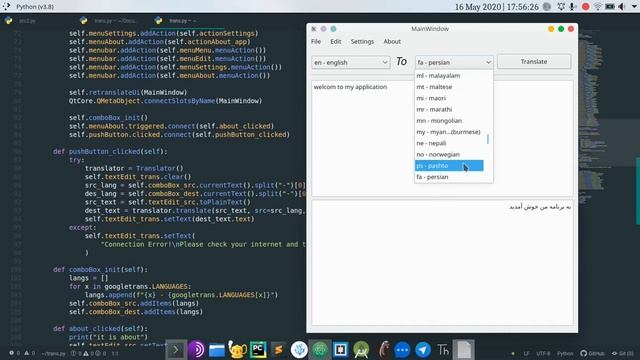Image resolution: width=640 pixels, height=360 pixels.
Task: Click the Python language mode in the status bar
Action: click(565, 353)
